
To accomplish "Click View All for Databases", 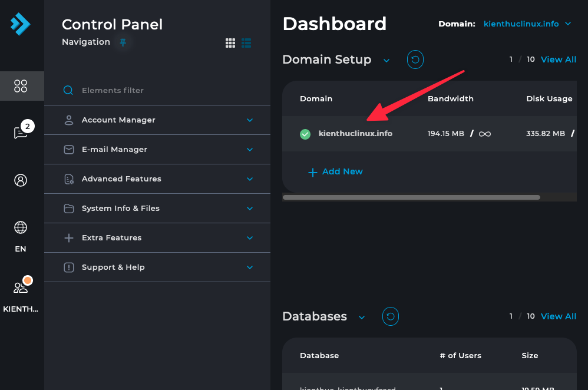I will point(558,316).
